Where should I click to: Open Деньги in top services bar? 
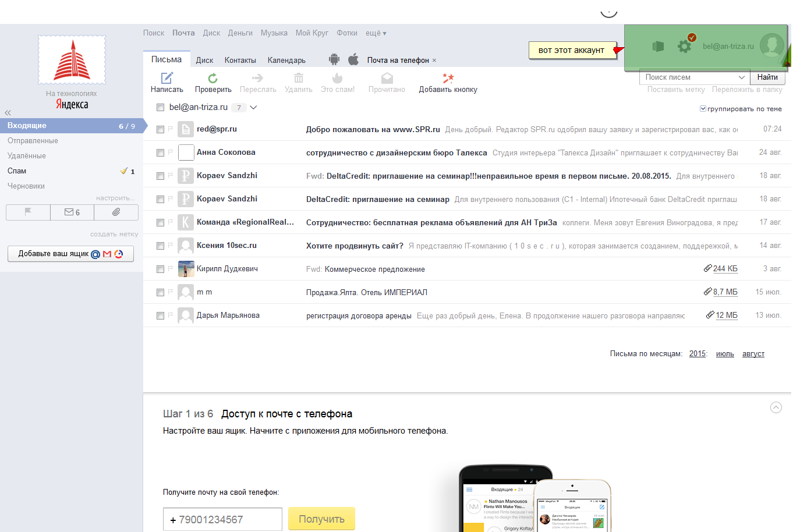pyautogui.click(x=240, y=33)
